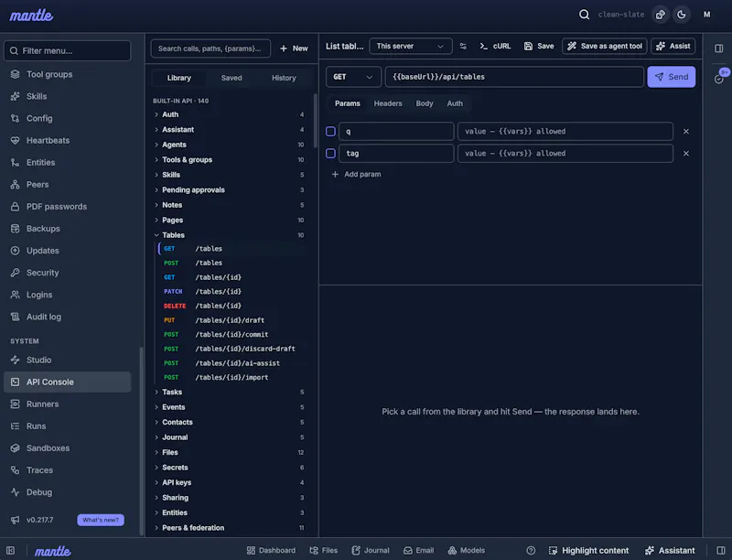Viewport: 732px width, 560px height.
Task: Open Heartbeats page
Action: (67, 141)
